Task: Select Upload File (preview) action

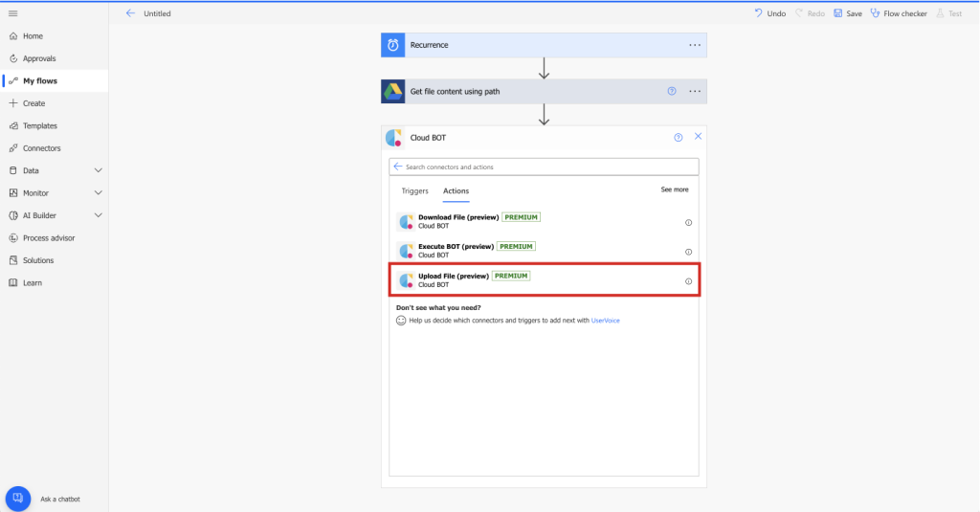Action: pos(544,280)
